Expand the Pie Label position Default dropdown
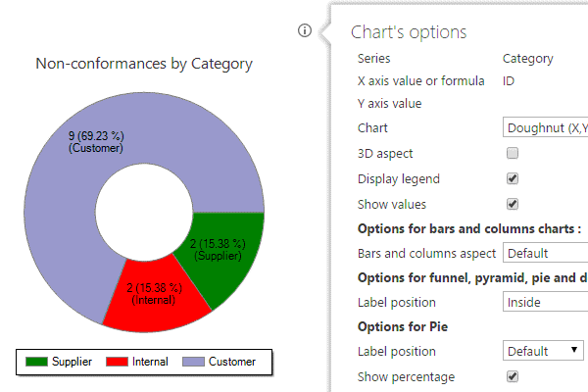This screenshot has width=588, height=392. pos(543,351)
